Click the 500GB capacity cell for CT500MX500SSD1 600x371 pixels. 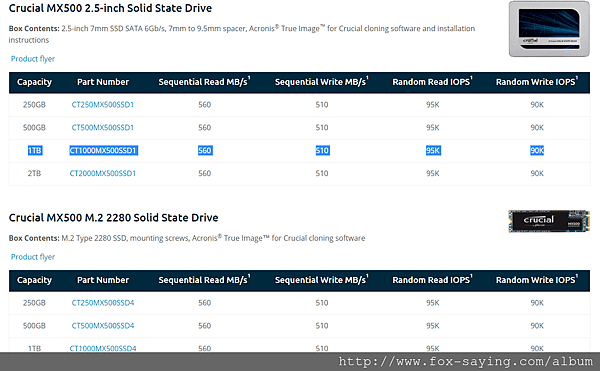[x=34, y=128]
